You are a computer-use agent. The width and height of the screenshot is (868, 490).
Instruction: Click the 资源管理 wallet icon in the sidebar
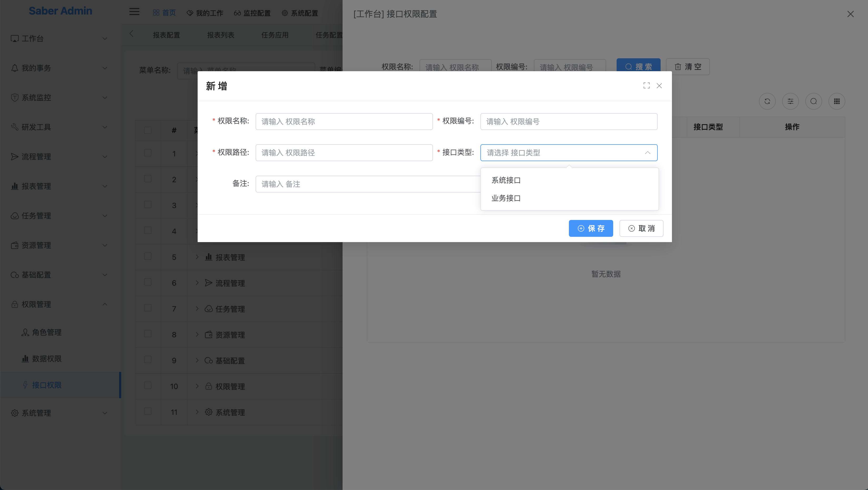[14, 245]
